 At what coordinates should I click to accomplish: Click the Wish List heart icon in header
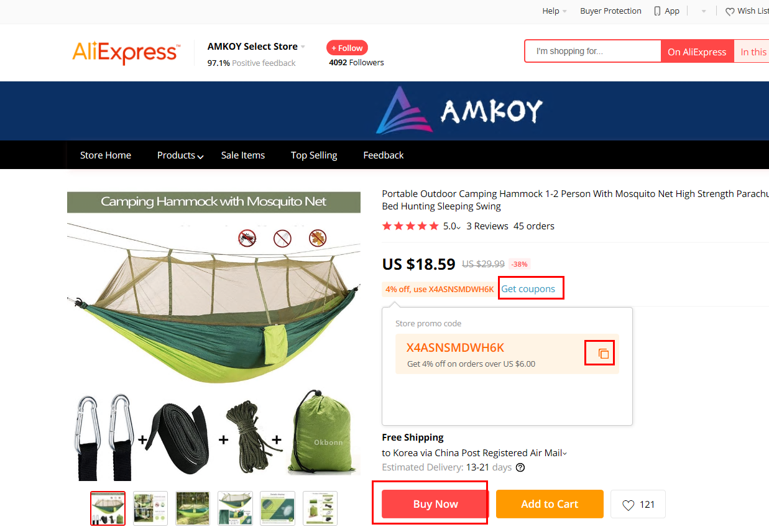pos(730,11)
